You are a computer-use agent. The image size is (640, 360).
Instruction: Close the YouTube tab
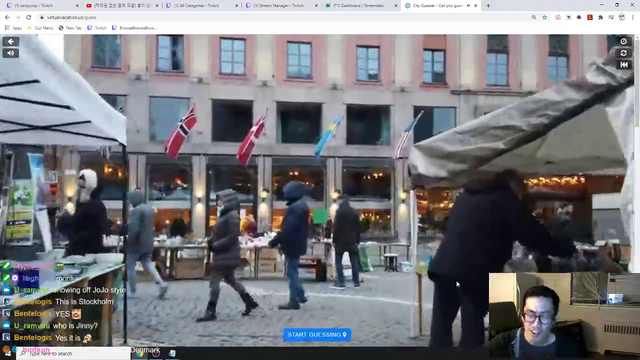(157, 6)
